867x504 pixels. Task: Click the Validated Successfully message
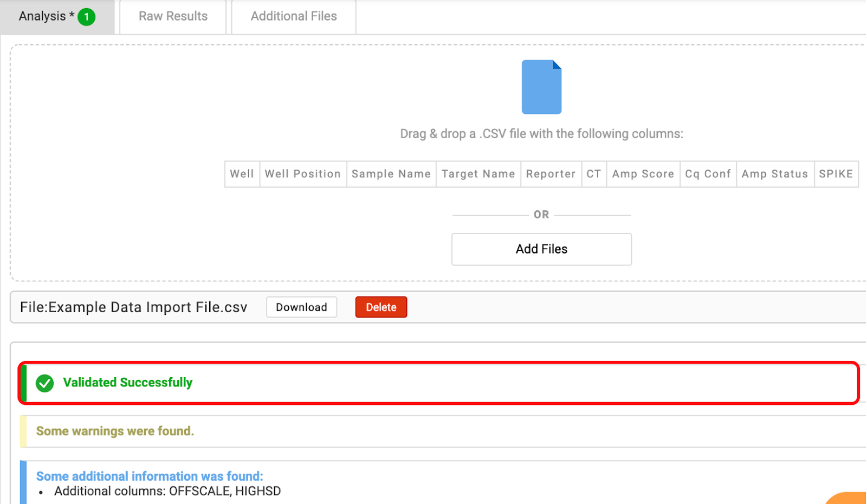click(128, 383)
